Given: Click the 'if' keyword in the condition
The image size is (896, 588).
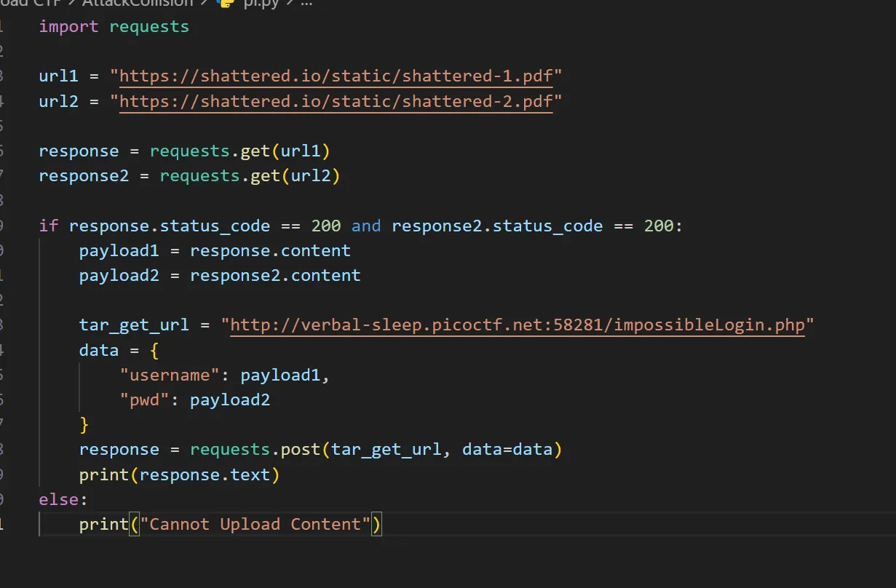Looking at the screenshot, I should point(49,226).
